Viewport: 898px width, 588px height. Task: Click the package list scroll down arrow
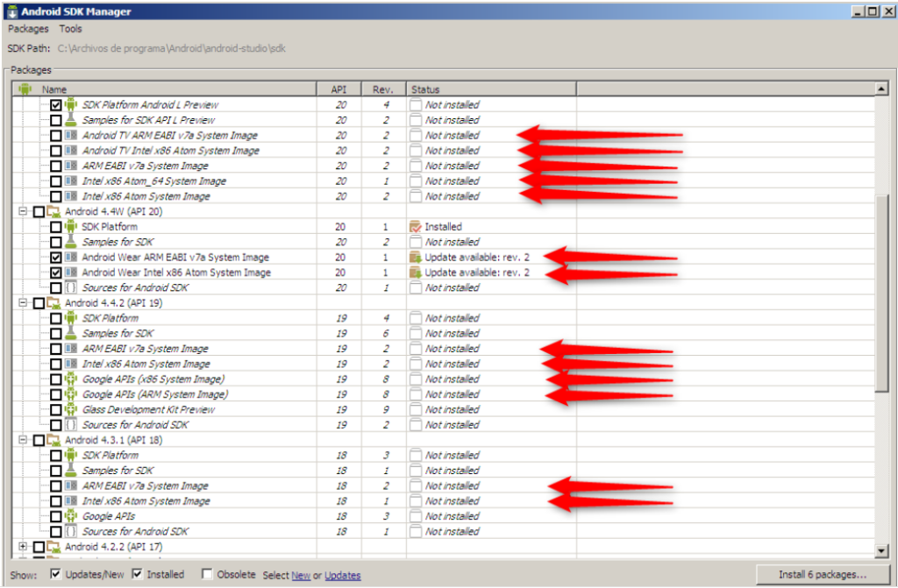click(880, 551)
